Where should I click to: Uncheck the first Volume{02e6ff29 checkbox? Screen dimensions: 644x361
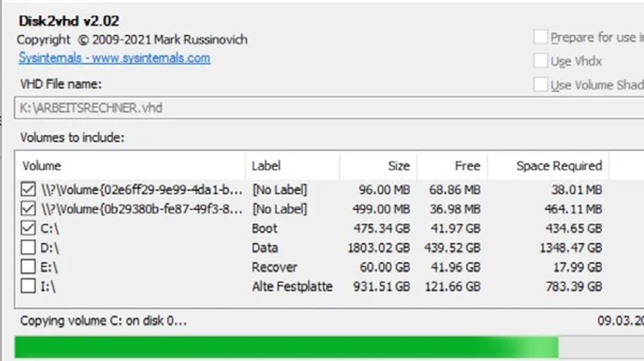[28, 190]
